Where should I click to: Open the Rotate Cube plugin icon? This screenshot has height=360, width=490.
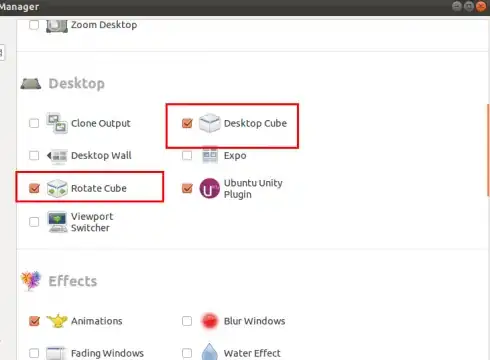click(57, 188)
